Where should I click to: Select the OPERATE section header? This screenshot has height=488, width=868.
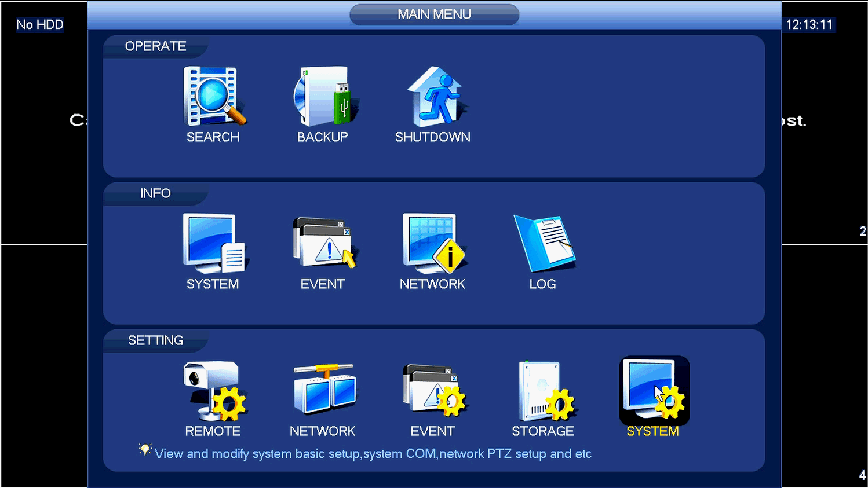click(155, 46)
